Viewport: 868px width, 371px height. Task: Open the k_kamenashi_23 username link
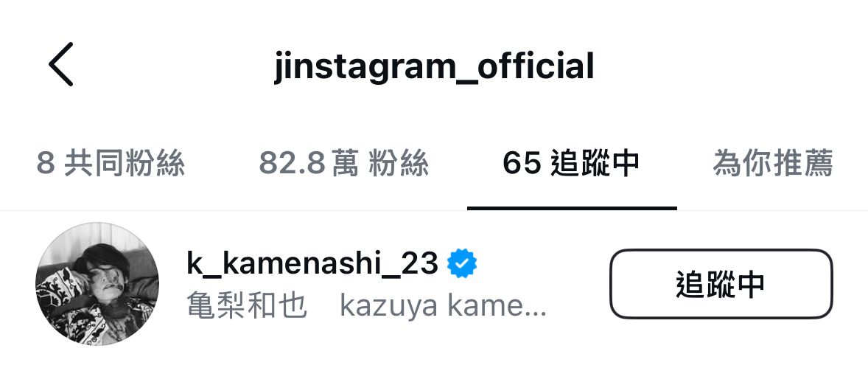[x=312, y=264]
